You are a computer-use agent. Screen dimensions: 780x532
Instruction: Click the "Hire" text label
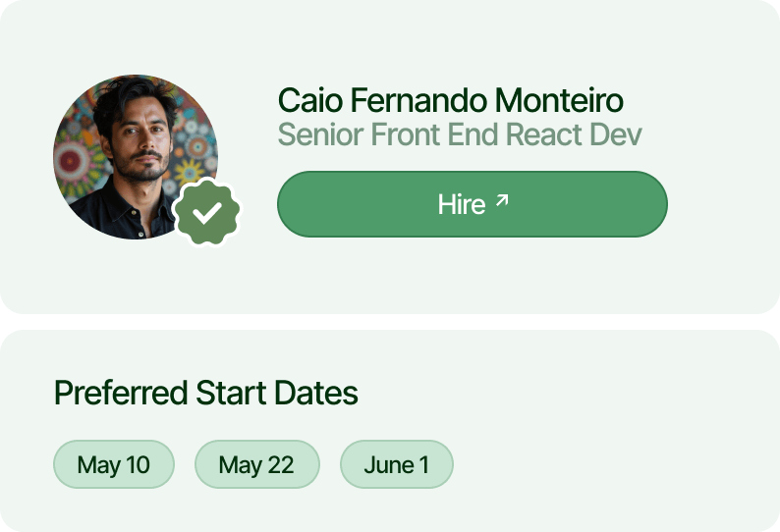[461, 204]
